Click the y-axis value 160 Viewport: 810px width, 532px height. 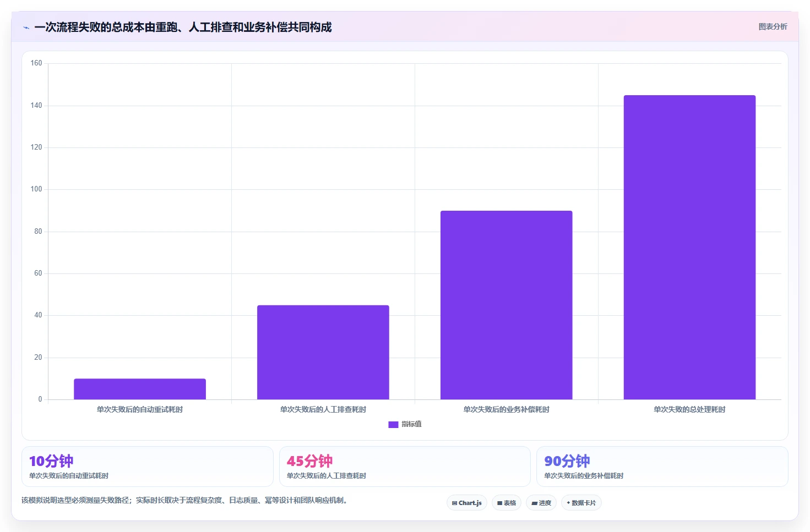coord(36,63)
